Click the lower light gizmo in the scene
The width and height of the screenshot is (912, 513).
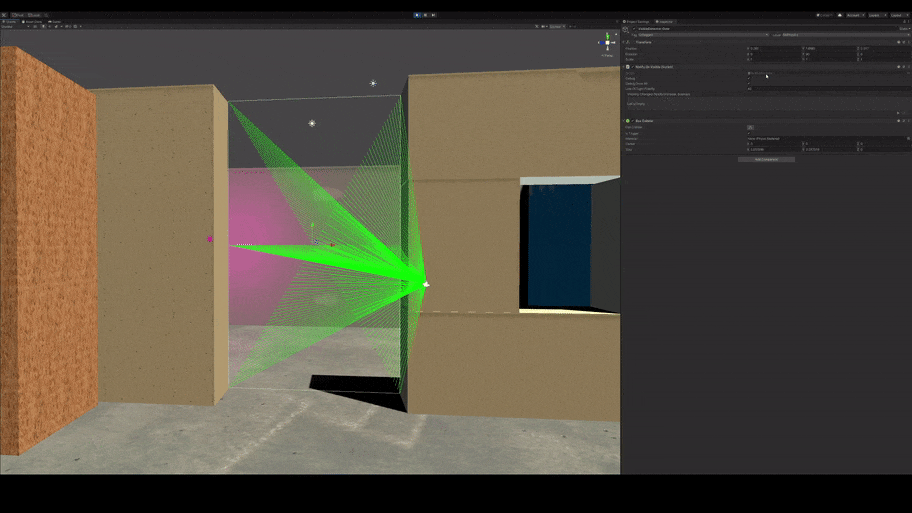[x=312, y=123]
